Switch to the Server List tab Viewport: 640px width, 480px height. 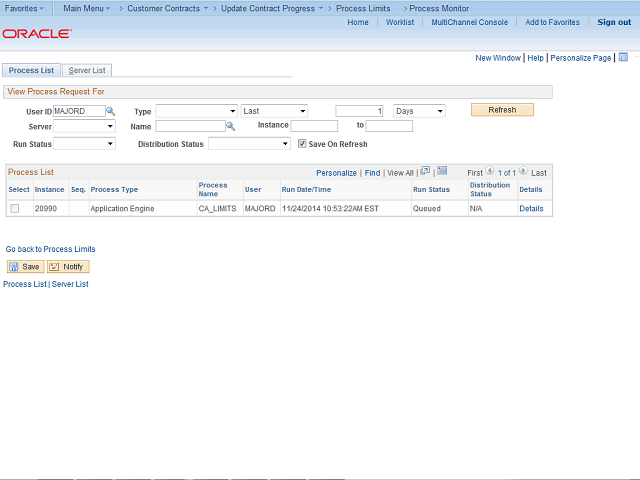(x=87, y=70)
